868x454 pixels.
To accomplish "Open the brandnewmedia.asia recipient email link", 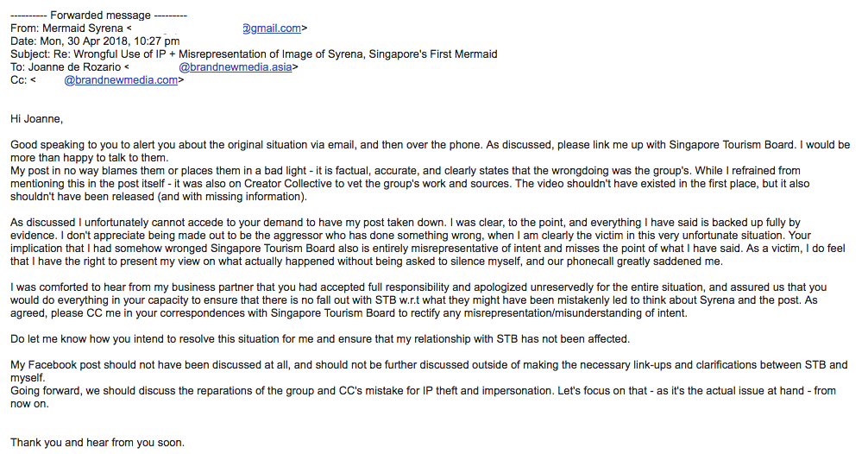I will pos(237,67).
